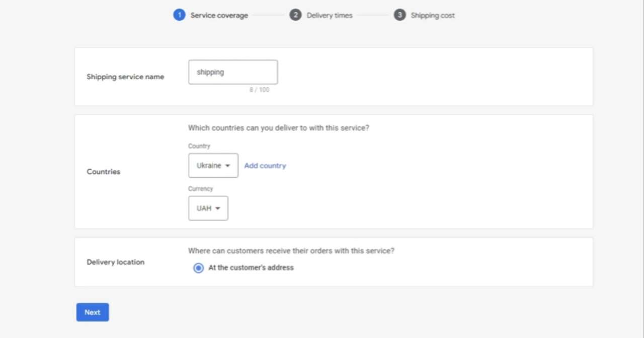Click the "8 / 100" character counter

coord(259,90)
